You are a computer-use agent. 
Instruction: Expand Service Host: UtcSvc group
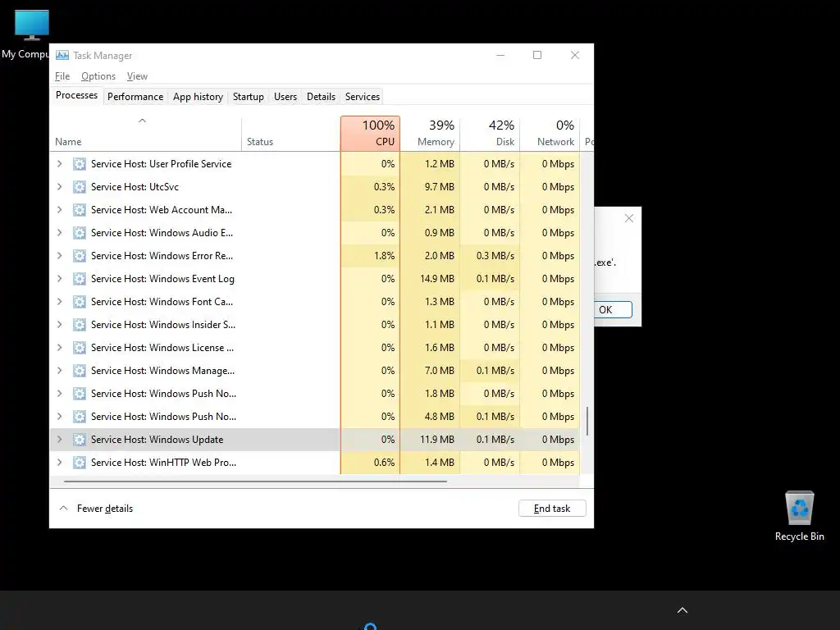[x=59, y=187]
